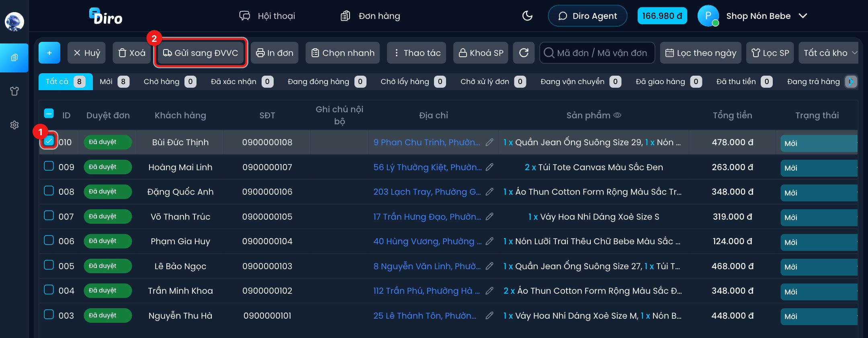Open settings gear in the sidebar

tap(14, 125)
